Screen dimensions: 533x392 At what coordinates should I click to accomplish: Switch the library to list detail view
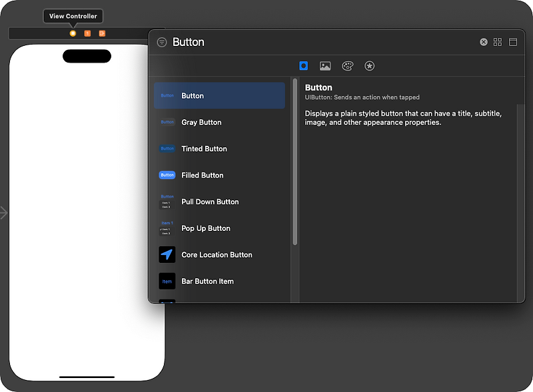click(x=513, y=41)
